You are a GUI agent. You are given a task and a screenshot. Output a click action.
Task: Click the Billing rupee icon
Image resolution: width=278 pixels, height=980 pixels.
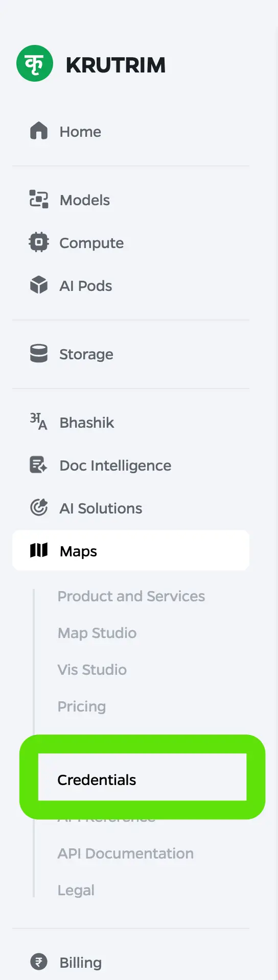[39, 962]
